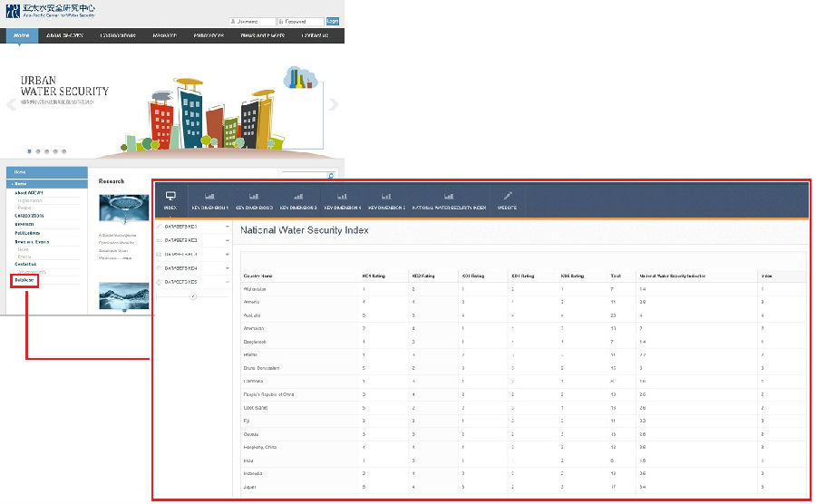The width and height of the screenshot is (816, 504).
Task: Open the Index monitor icon
Action: [170, 196]
